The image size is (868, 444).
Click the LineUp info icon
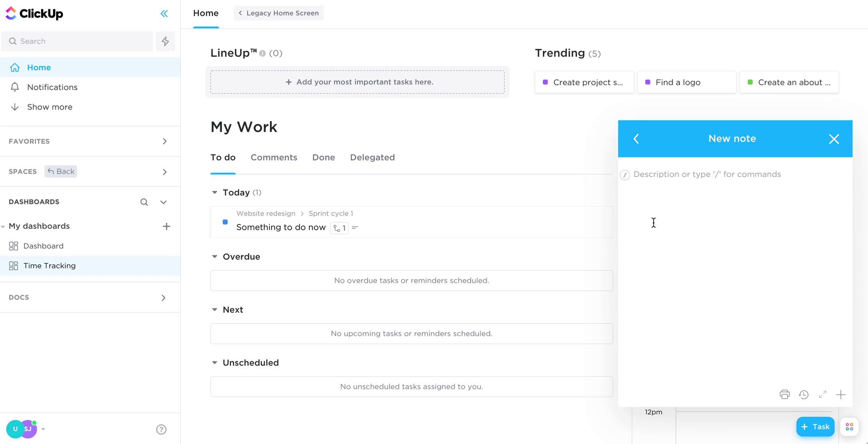pos(263,53)
